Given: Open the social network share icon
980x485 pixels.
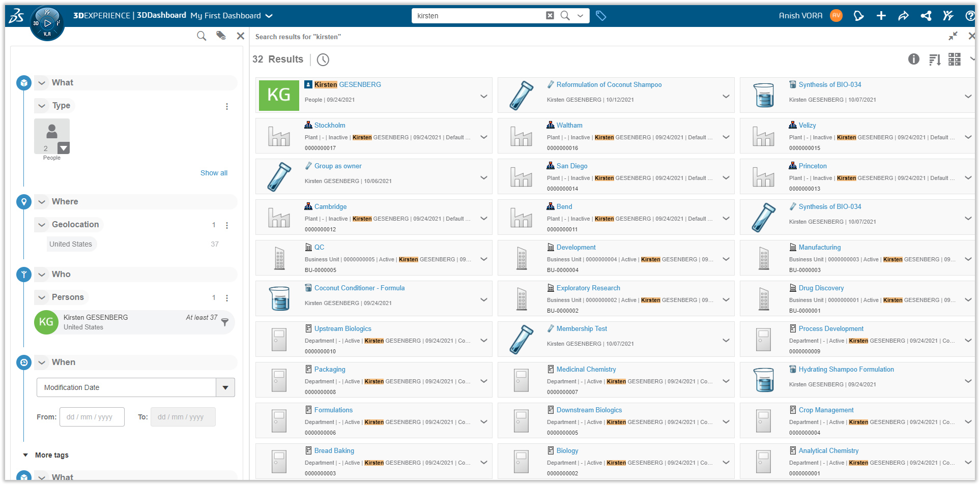Looking at the screenshot, I should pyautogui.click(x=926, y=16).
